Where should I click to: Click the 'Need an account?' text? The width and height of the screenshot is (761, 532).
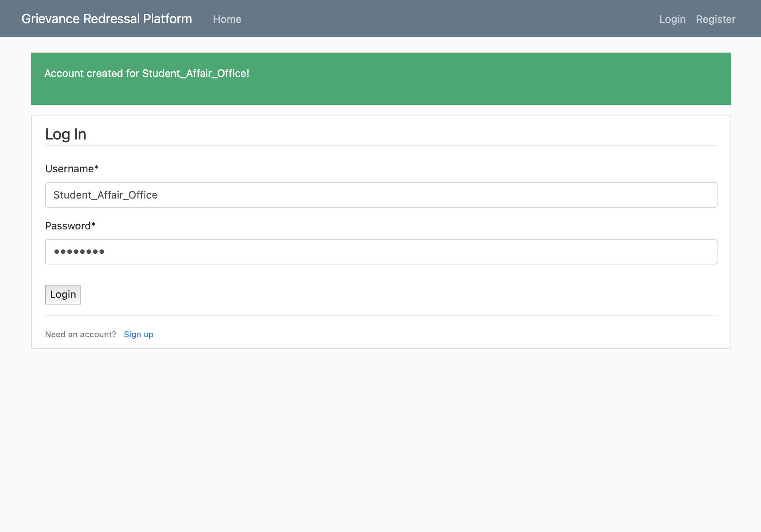[x=80, y=334]
